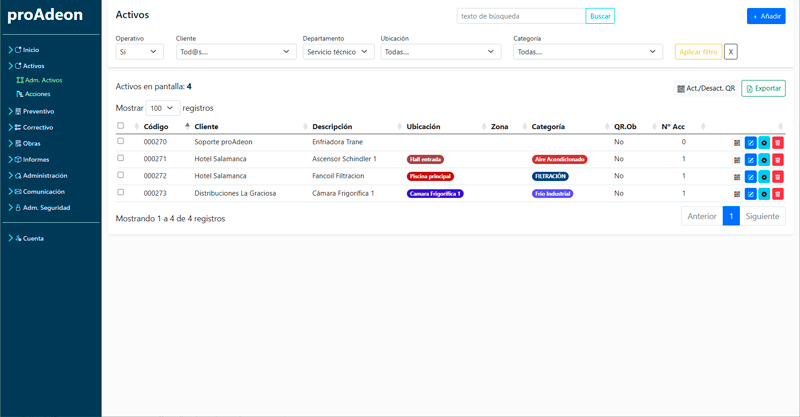
Task: Expand the Preventivo sidebar section
Action: pos(32,111)
